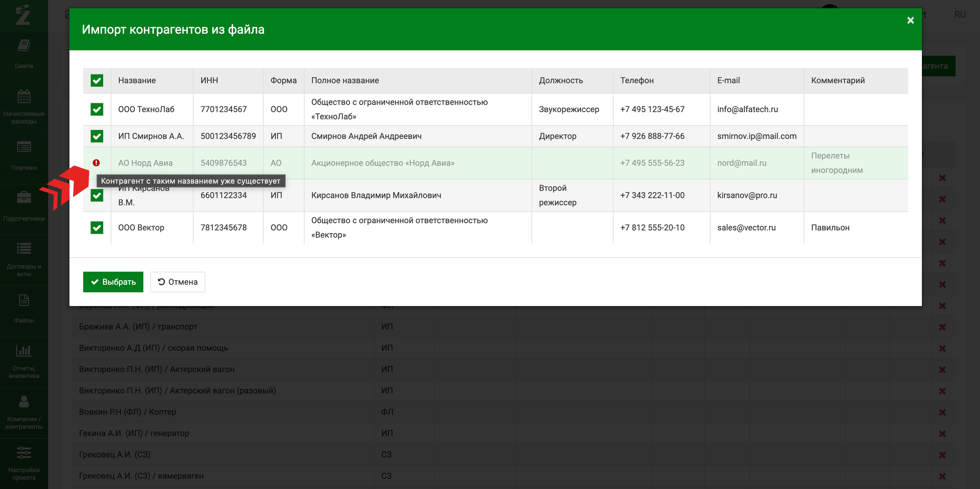This screenshot has width=980, height=489.
Task: Open Договоры и акты list icon
Action: (x=24, y=249)
